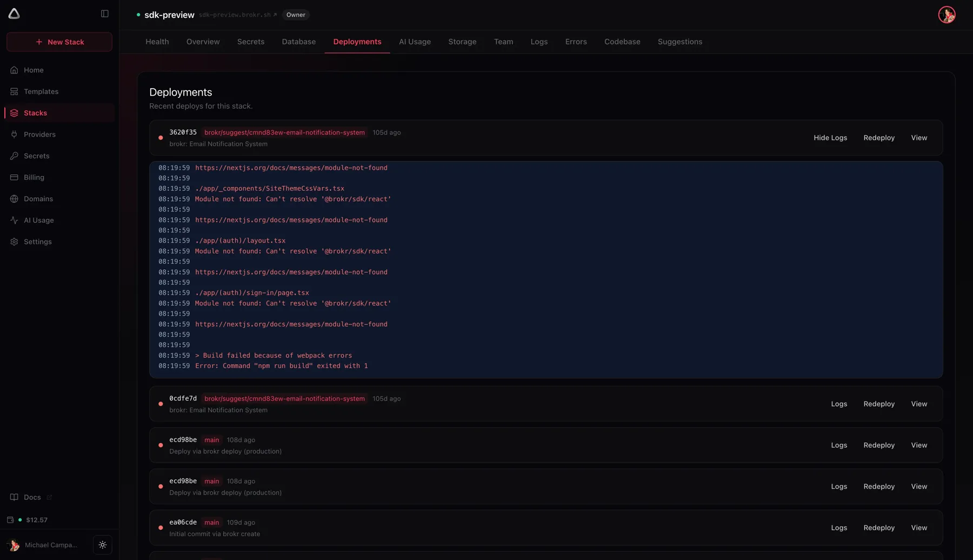Open Settings gear icon
The width and height of the screenshot is (973, 560).
[14, 242]
